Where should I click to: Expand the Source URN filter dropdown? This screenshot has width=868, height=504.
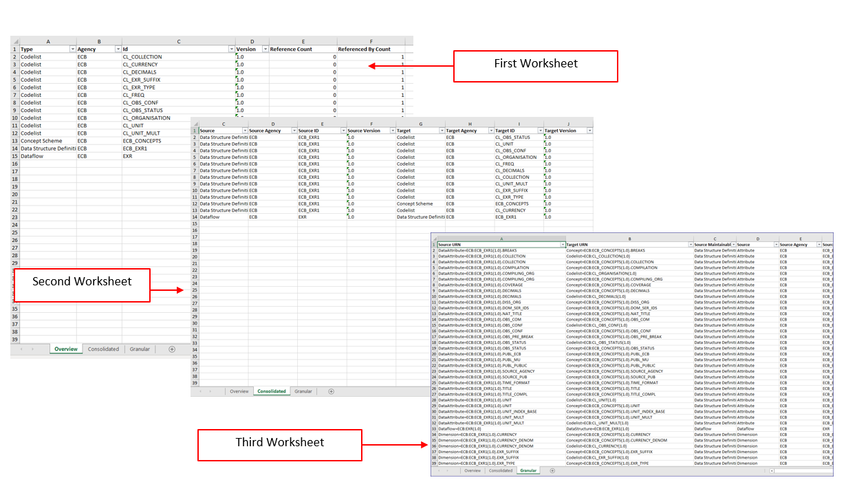pos(562,245)
